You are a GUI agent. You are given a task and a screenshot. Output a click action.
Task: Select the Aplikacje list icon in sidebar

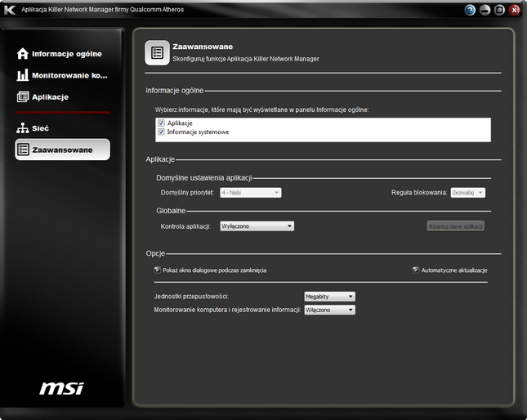pyautogui.click(x=23, y=96)
